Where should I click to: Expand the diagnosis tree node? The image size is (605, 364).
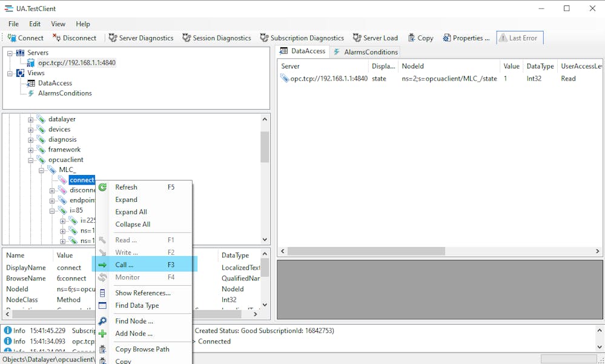tap(31, 140)
